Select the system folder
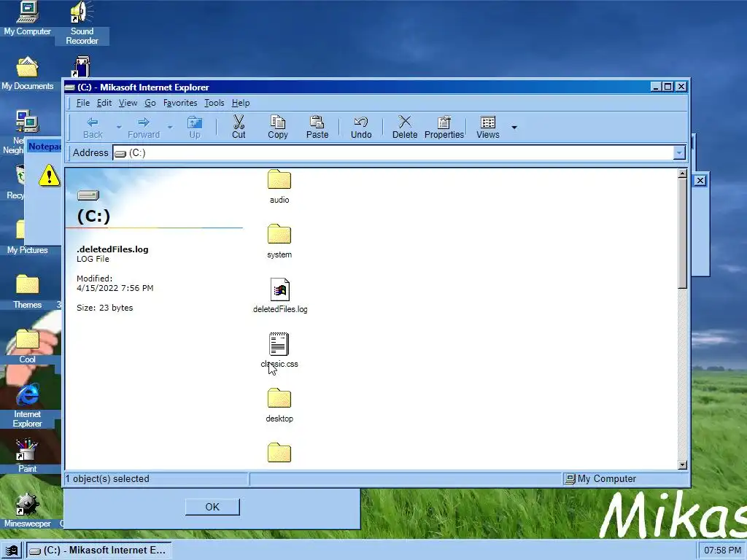 pyautogui.click(x=279, y=241)
